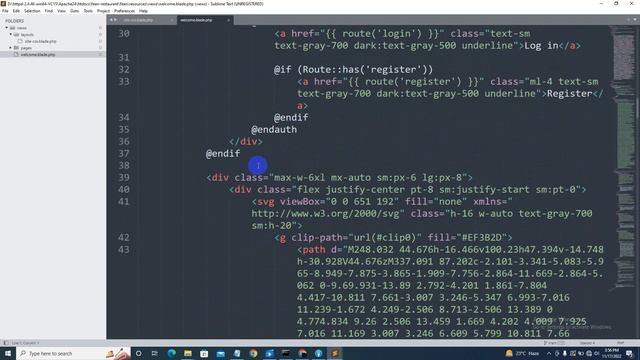Open the Project menu
The image size is (640, 360).
[x=103, y=11]
